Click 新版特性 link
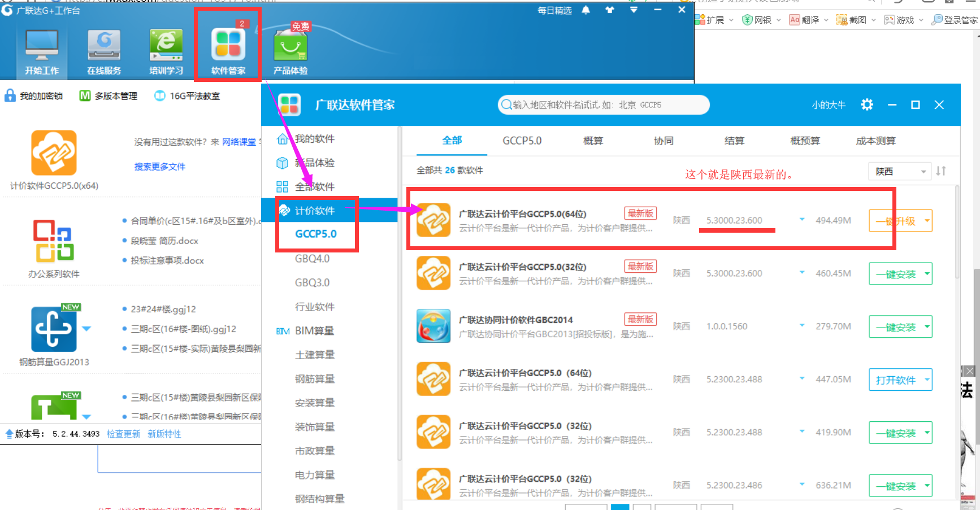The width and height of the screenshot is (980, 510). click(164, 434)
